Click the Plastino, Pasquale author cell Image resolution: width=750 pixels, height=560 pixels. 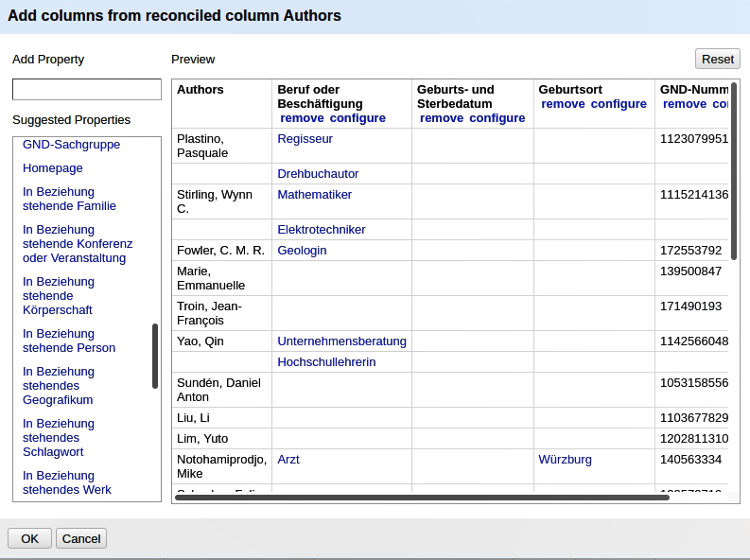tap(222, 146)
